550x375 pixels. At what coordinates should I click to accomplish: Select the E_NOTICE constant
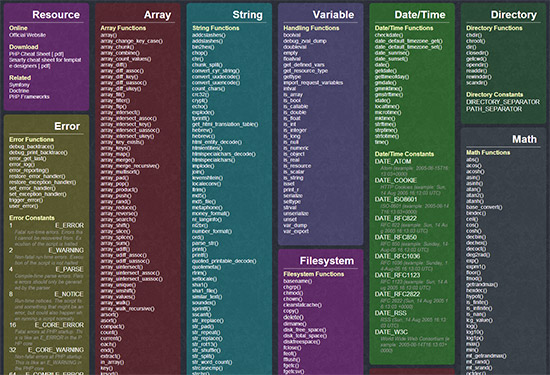69,294
